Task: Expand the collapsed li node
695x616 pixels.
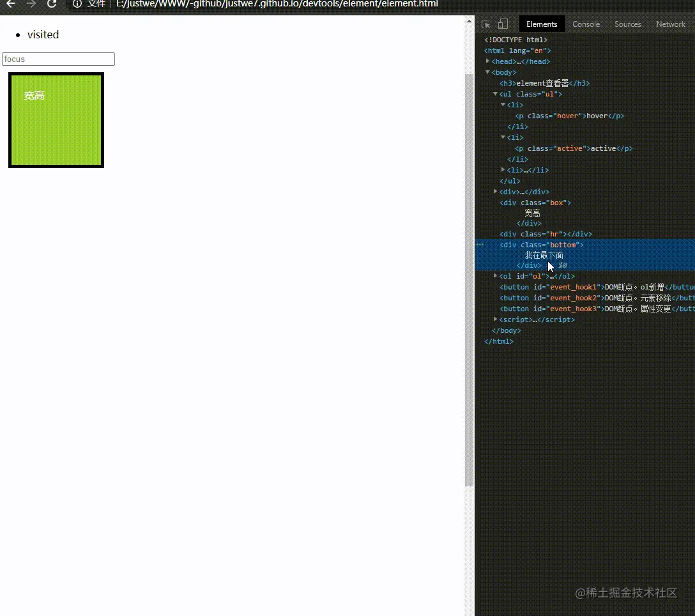Action: [x=503, y=169]
